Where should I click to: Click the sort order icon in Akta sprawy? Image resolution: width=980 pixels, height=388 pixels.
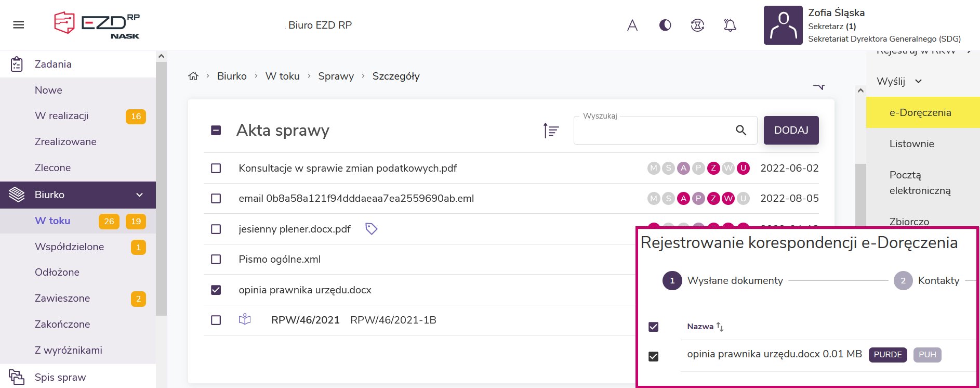tap(551, 130)
